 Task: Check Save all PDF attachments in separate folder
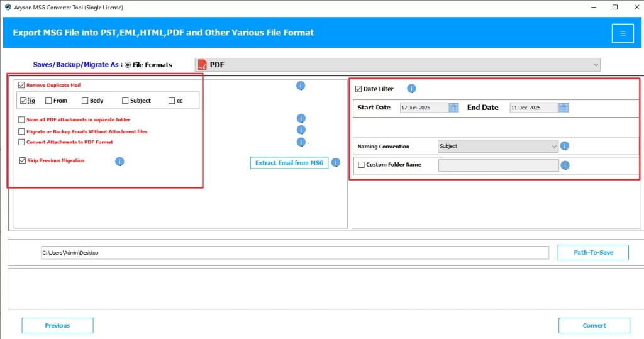21,119
